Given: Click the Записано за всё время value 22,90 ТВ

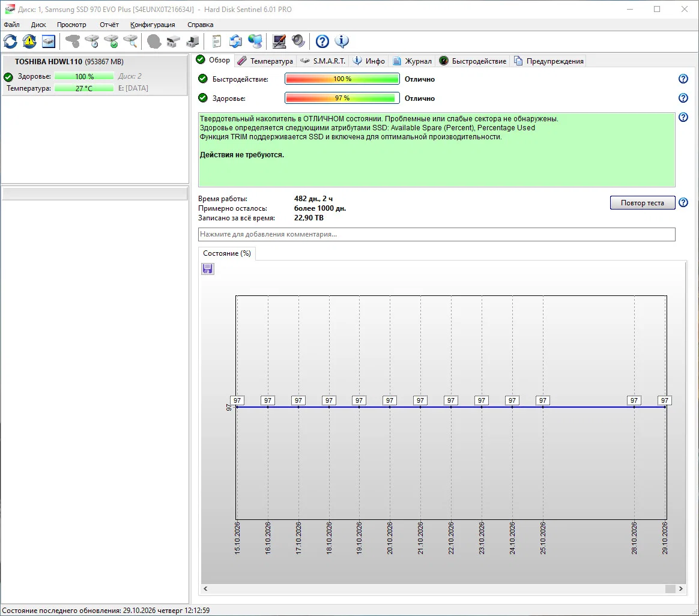Looking at the screenshot, I should (x=309, y=218).
